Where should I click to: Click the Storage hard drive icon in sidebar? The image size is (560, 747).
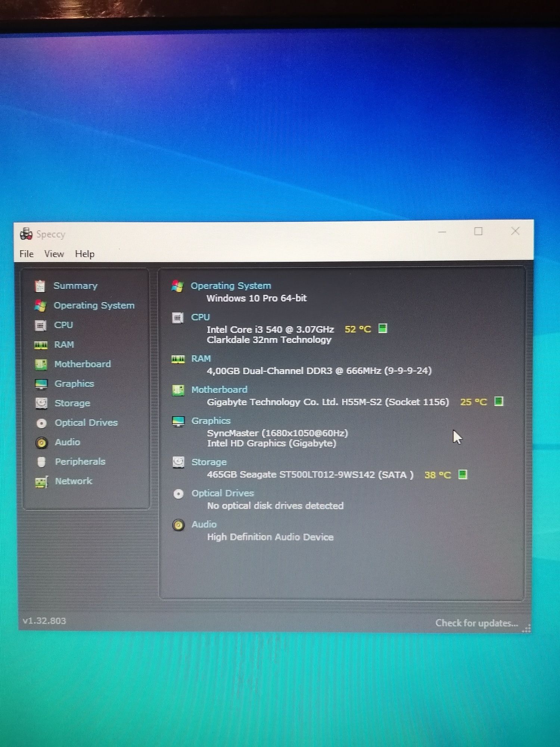point(41,403)
